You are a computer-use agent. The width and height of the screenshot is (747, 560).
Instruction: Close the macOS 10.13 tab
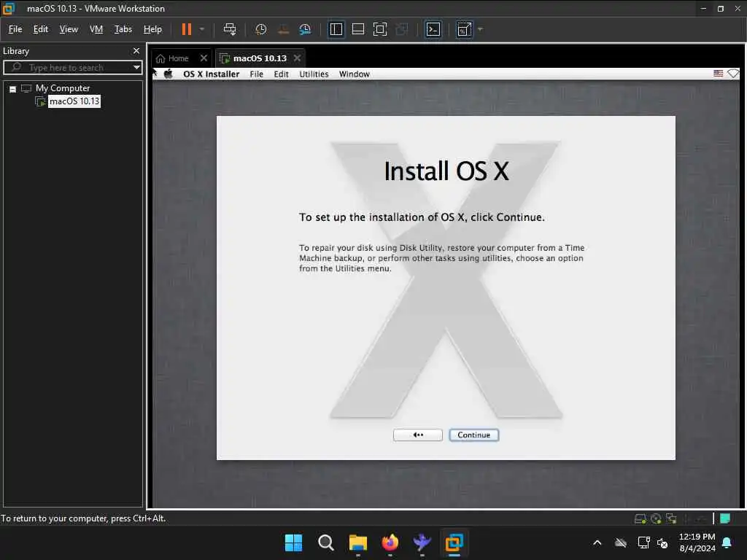click(x=298, y=58)
